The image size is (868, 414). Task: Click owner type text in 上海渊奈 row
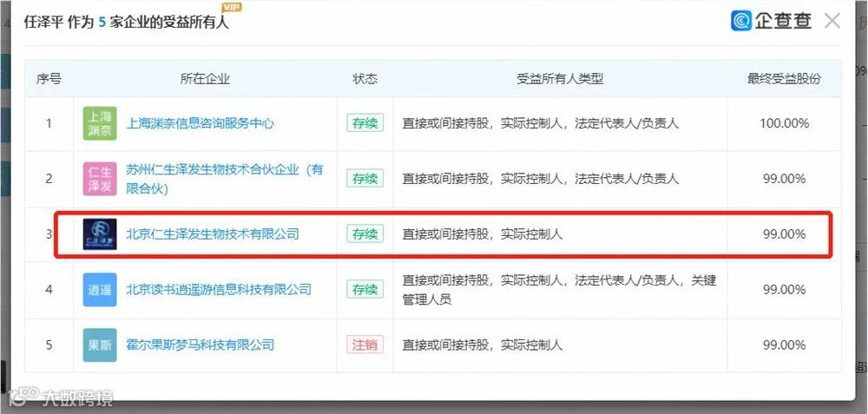pyautogui.click(x=540, y=123)
